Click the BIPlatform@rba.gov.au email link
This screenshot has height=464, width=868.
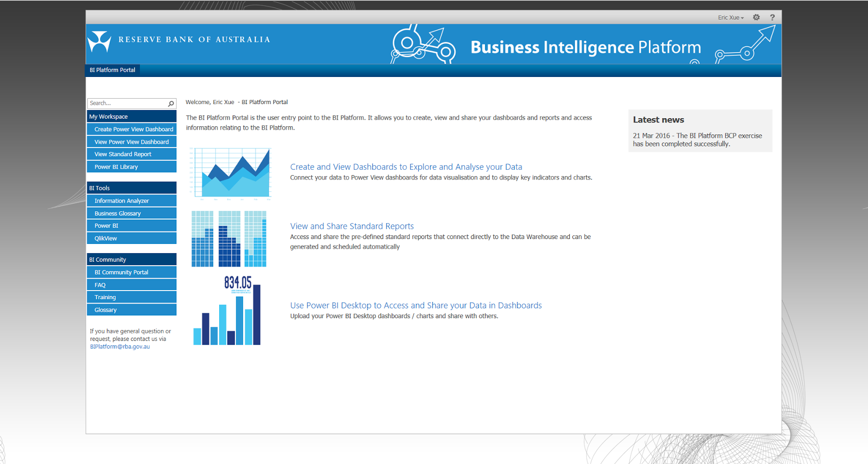(120, 347)
